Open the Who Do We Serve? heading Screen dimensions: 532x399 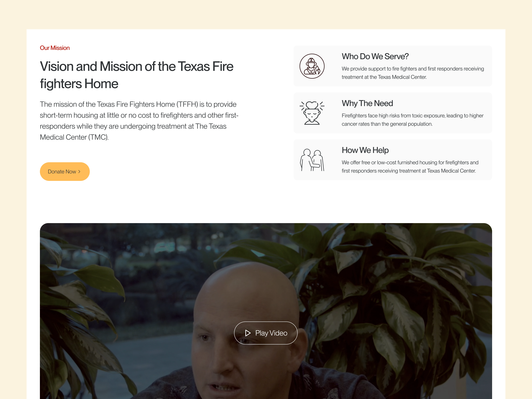[x=375, y=56]
